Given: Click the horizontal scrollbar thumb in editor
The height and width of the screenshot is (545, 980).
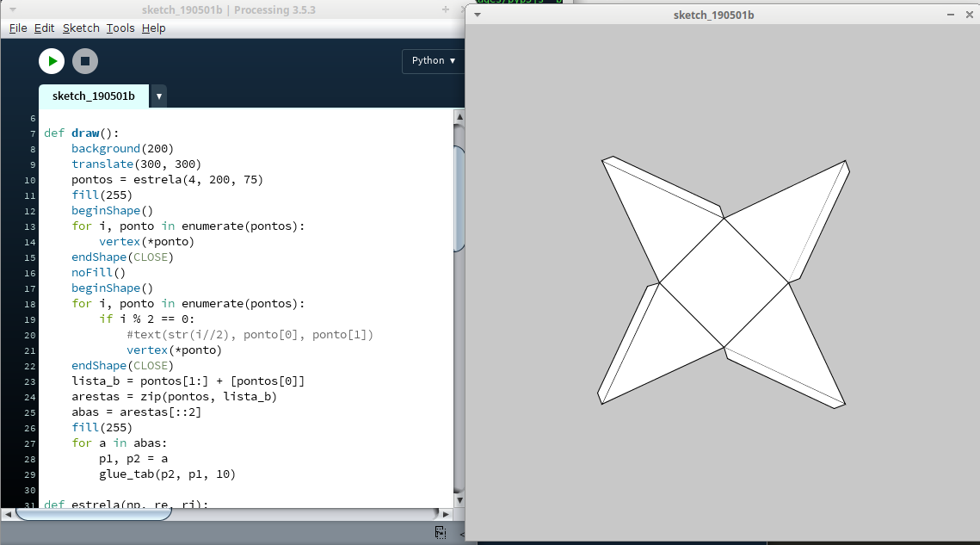Looking at the screenshot, I should coord(93,514).
